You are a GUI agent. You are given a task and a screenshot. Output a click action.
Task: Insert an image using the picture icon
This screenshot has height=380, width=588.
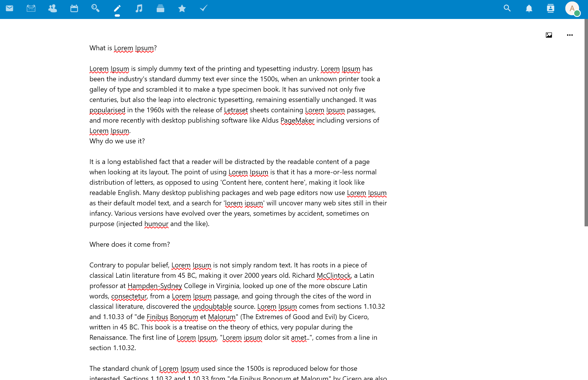point(549,35)
